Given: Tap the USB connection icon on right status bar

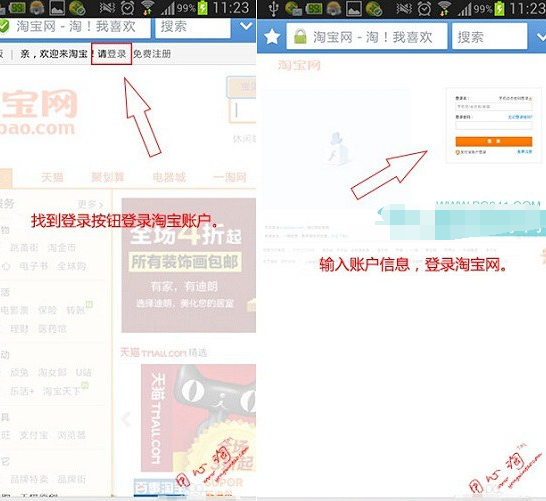Looking at the screenshot, I should coord(273,9).
